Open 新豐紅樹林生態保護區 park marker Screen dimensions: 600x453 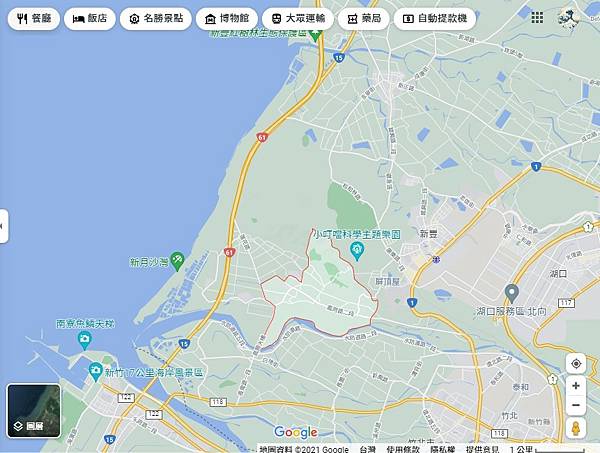click(x=315, y=36)
